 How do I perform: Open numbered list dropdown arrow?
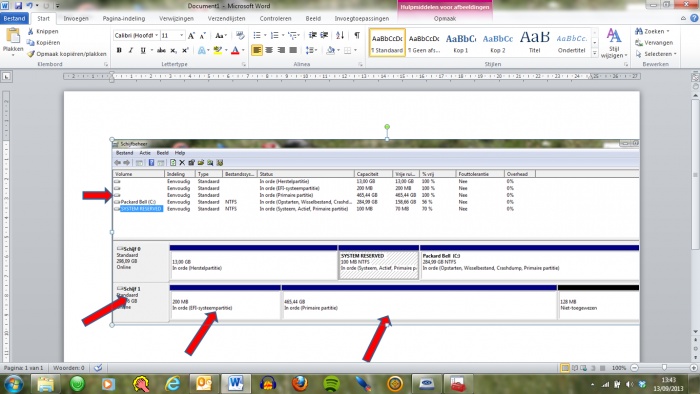pos(283,35)
